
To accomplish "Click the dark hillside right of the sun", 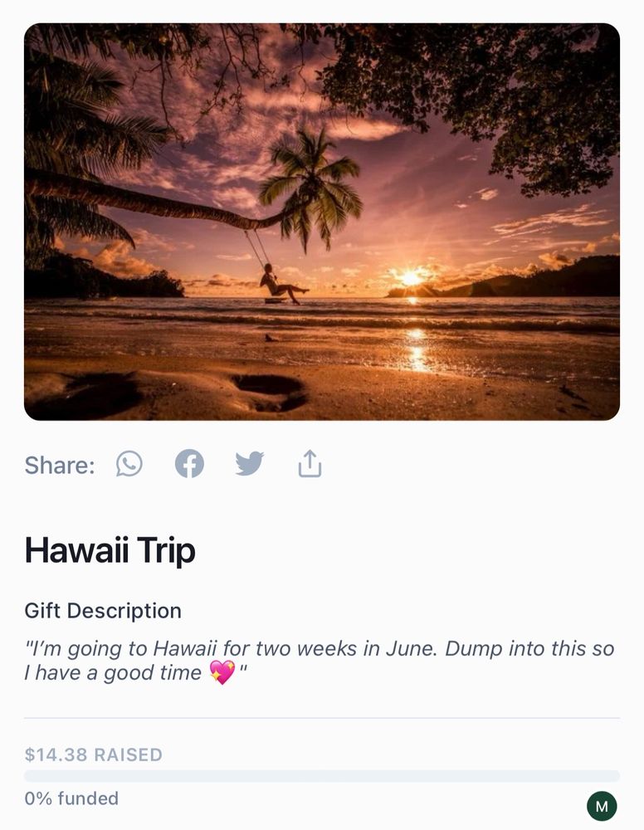I will click(x=545, y=278).
